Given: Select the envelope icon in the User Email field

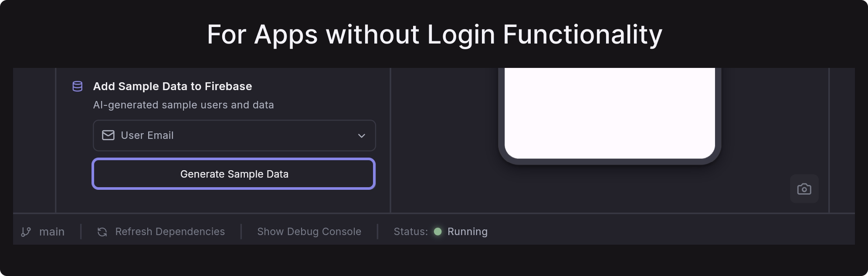Looking at the screenshot, I should click(108, 135).
